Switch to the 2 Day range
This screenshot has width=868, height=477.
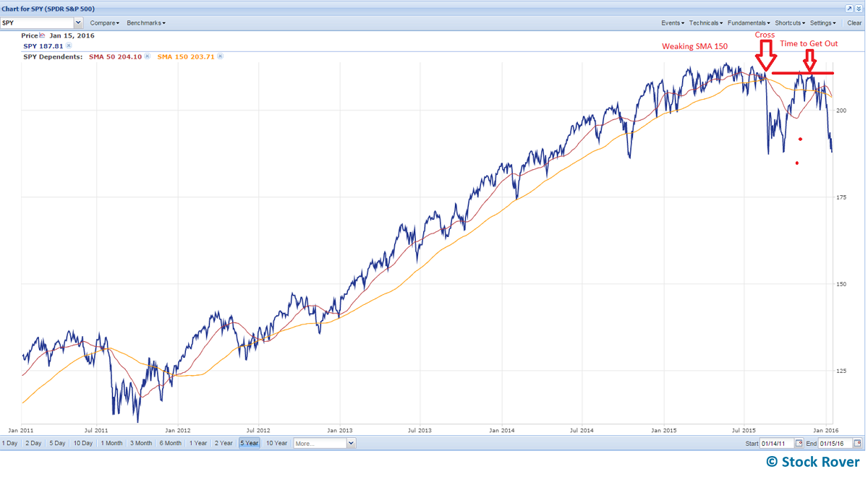[x=33, y=443]
